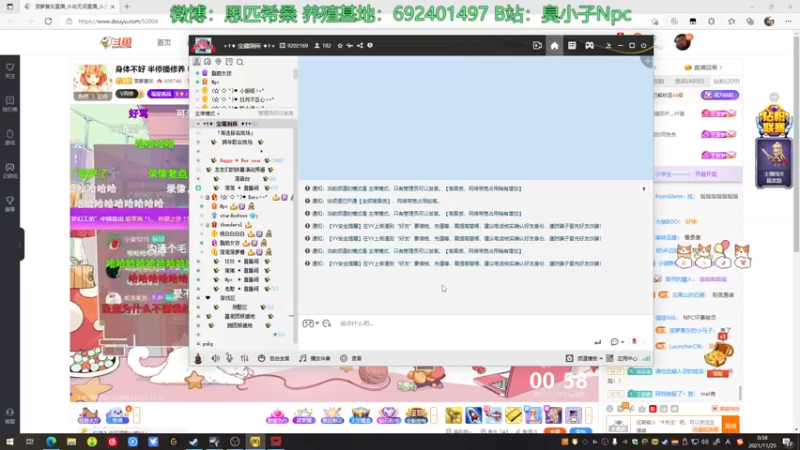Open the YY home tab icon
This screenshot has height=450, width=800.
click(554, 45)
